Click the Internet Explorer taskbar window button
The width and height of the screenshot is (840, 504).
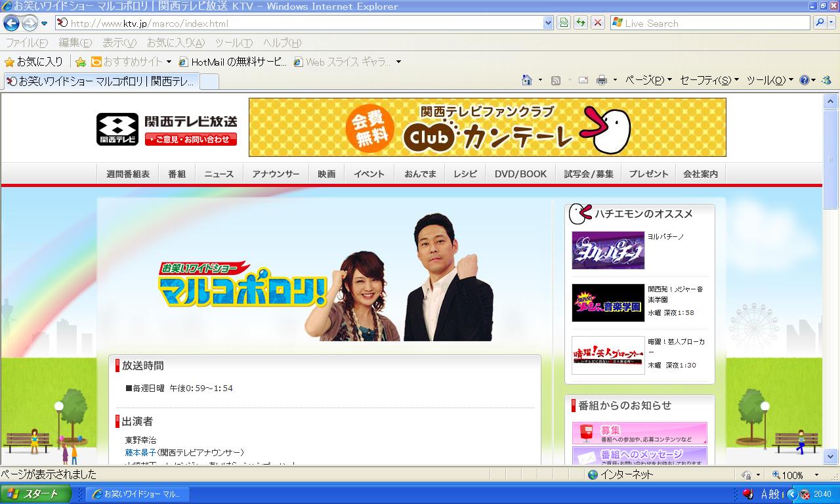137,493
